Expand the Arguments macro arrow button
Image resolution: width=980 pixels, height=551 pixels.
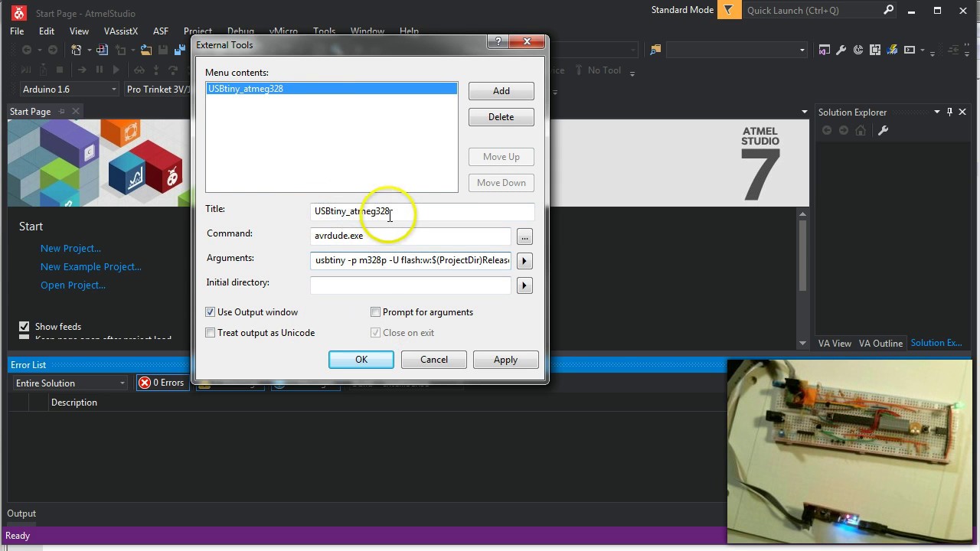pyautogui.click(x=524, y=261)
